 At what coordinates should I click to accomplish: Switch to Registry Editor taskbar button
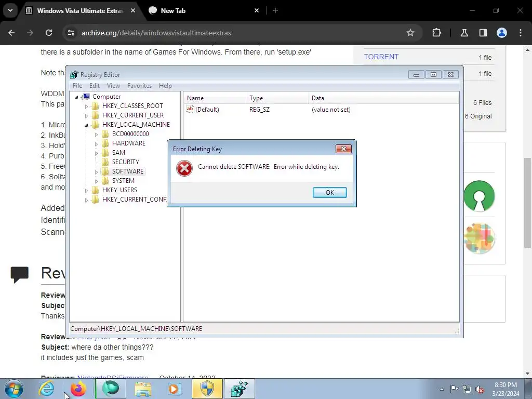[x=239, y=389]
